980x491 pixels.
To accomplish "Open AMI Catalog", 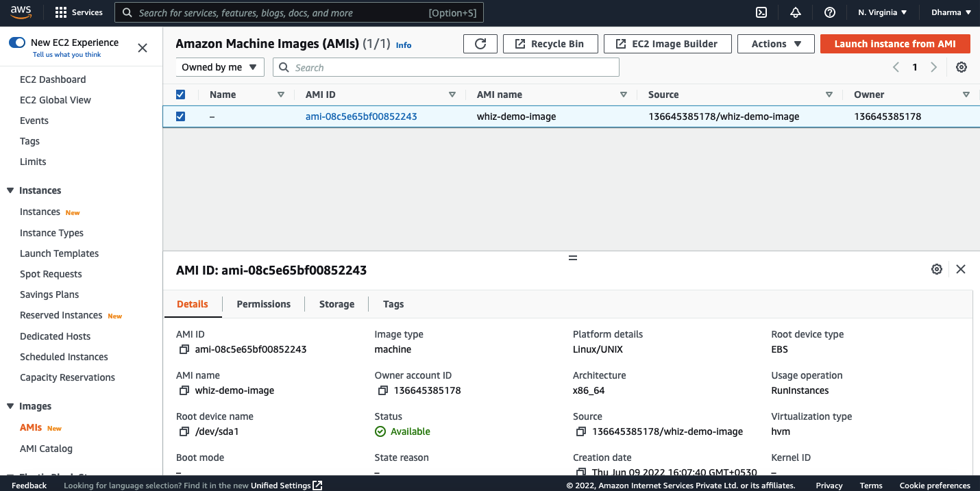I will coord(46,449).
